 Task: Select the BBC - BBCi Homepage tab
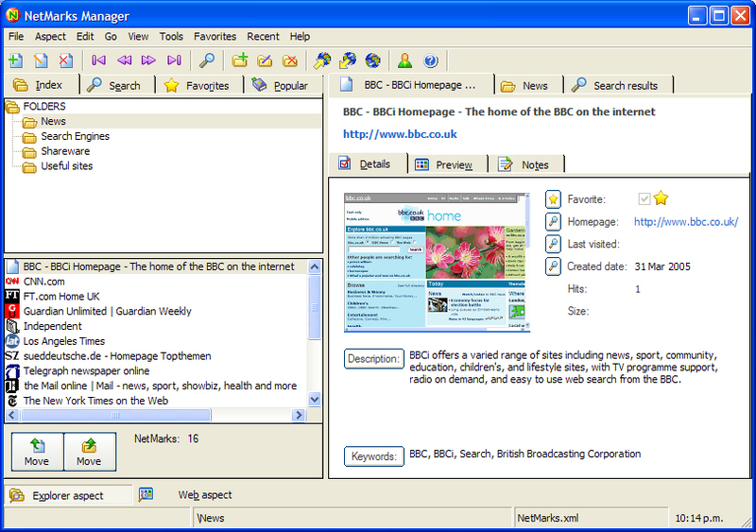click(411, 85)
